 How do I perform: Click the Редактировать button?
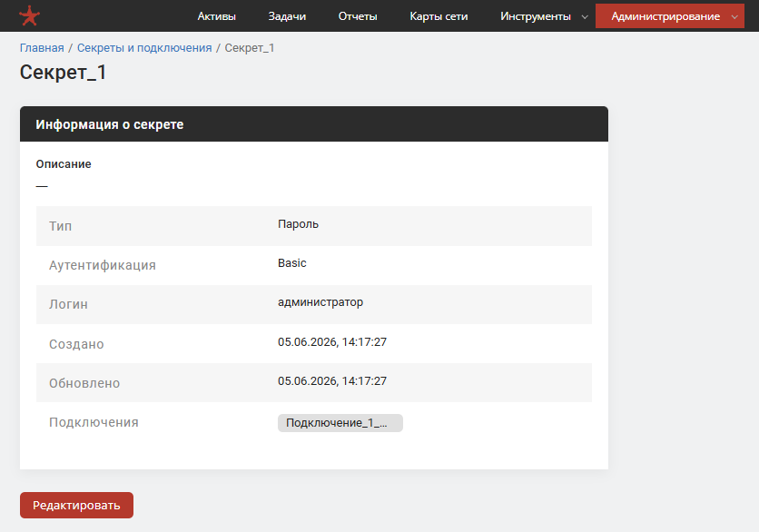click(76, 506)
